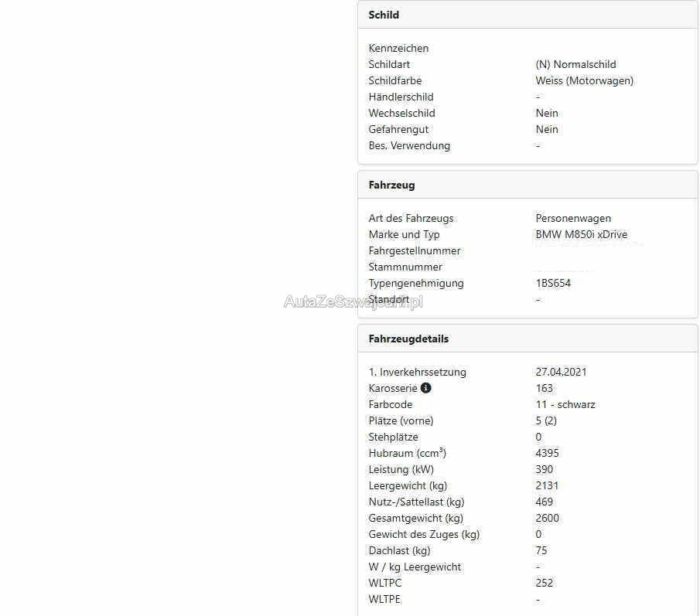
Task: Click the first registration date 27.04.2021
Action: 561,372
